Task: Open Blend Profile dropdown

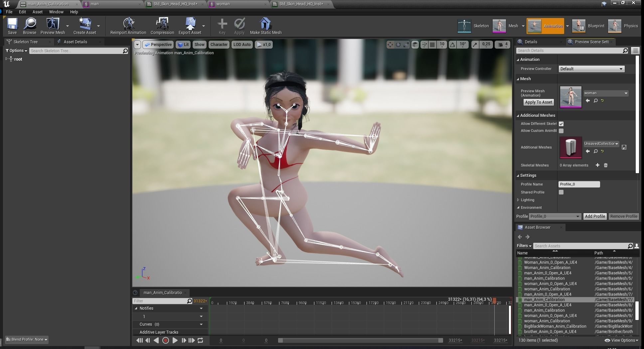Action: (x=27, y=340)
